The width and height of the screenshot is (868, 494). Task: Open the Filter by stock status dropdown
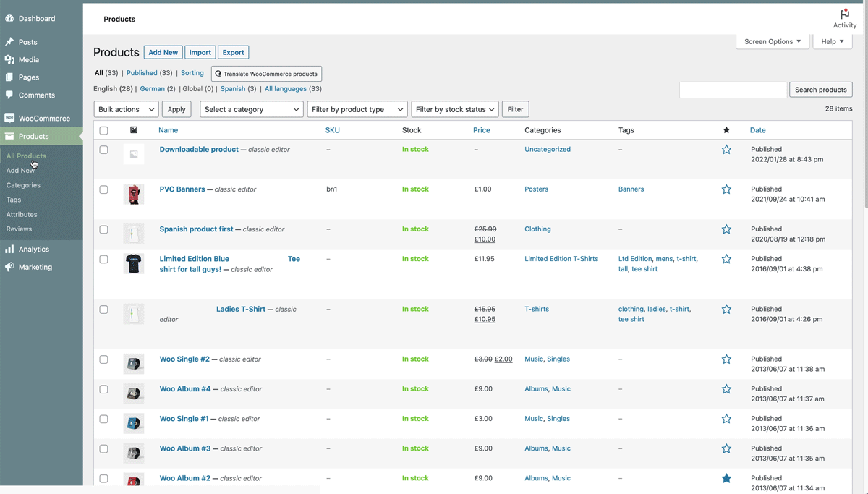(455, 109)
